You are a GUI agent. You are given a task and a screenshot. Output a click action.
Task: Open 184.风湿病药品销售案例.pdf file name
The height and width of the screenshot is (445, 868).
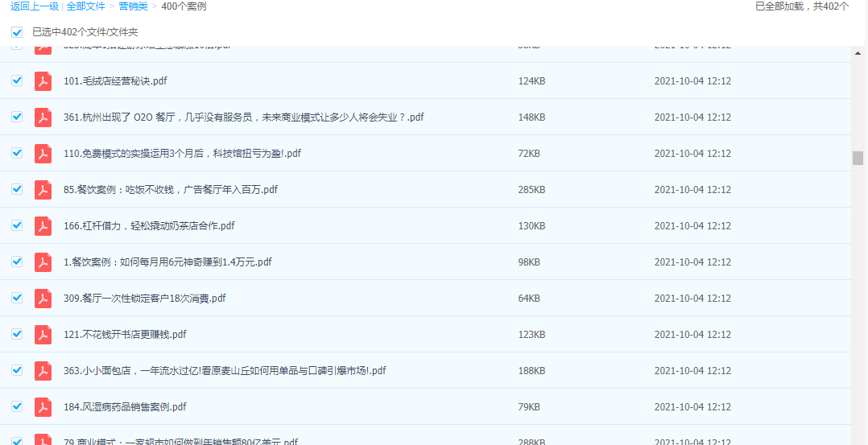125,407
